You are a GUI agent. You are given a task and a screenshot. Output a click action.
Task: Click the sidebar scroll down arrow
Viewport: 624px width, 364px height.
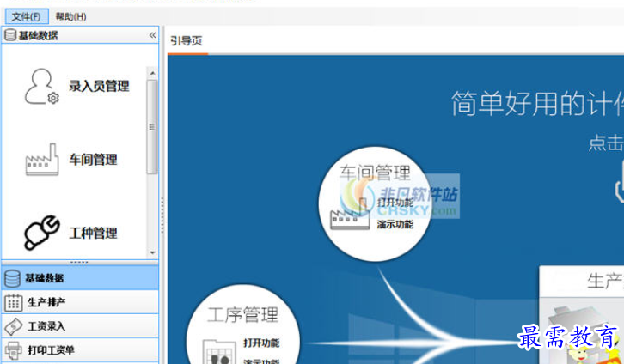pyautogui.click(x=152, y=252)
